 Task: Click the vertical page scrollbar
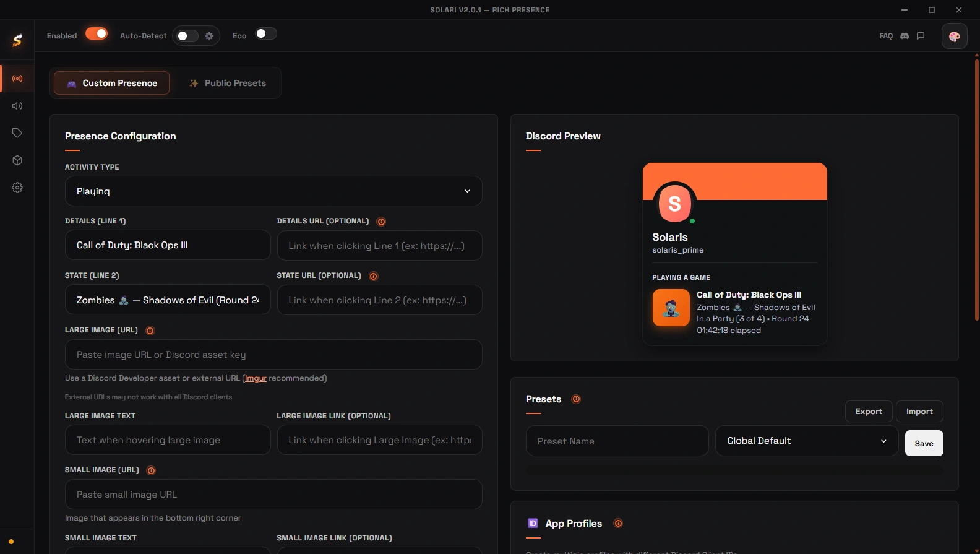pyautogui.click(x=977, y=189)
